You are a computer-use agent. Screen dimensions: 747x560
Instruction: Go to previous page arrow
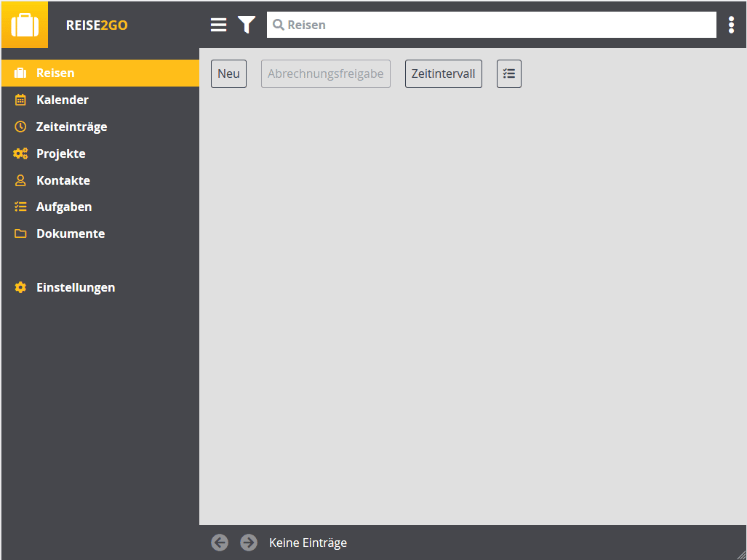[x=220, y=543]
